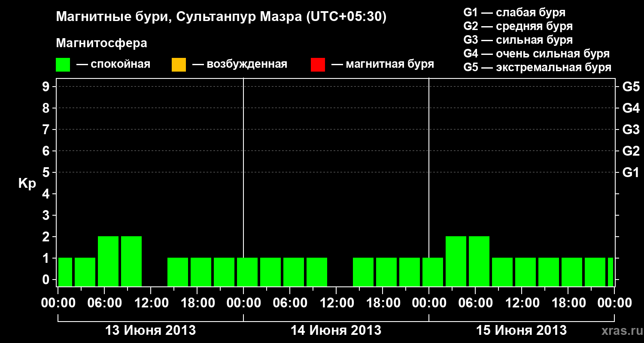Click the 'G5 — экстремальная буря' legend line
The image size is (644, 343).
pyautogui.click(x=538, y=68)
